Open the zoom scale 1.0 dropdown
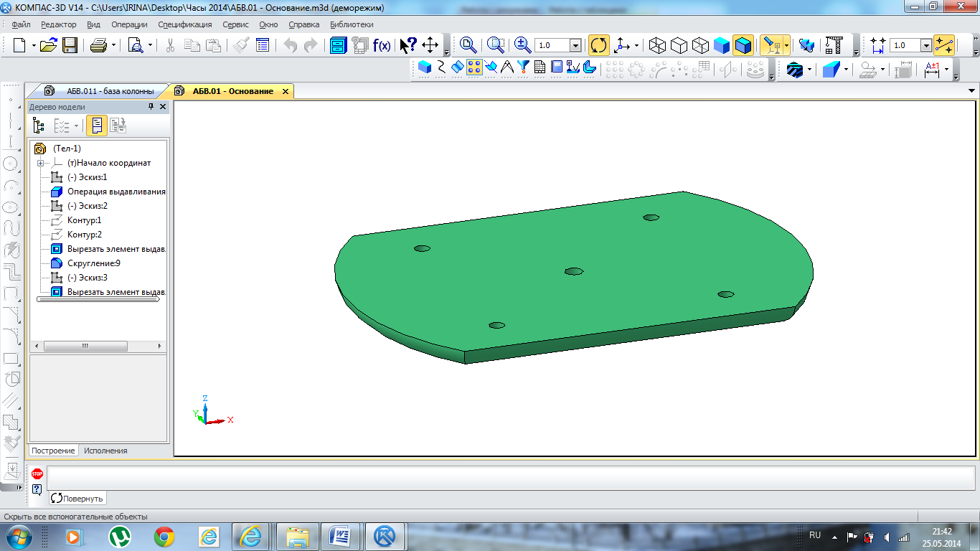This screenshot has height=551, width=980. pos(575,45)
